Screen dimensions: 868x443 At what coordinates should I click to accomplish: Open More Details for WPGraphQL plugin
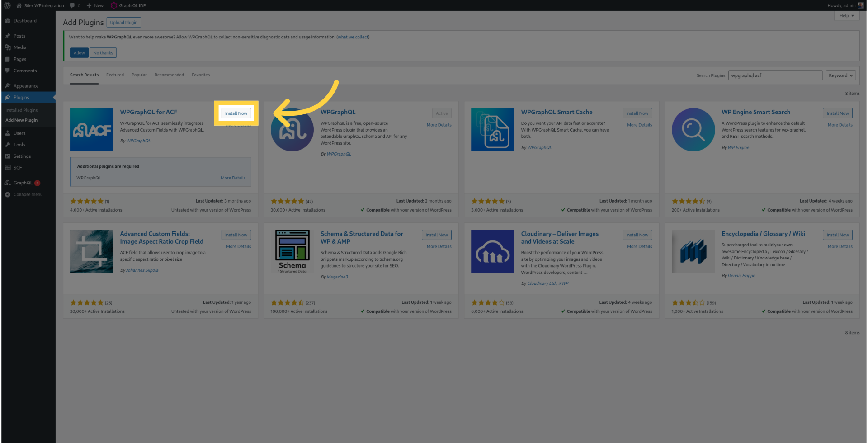tap(439, 125)
